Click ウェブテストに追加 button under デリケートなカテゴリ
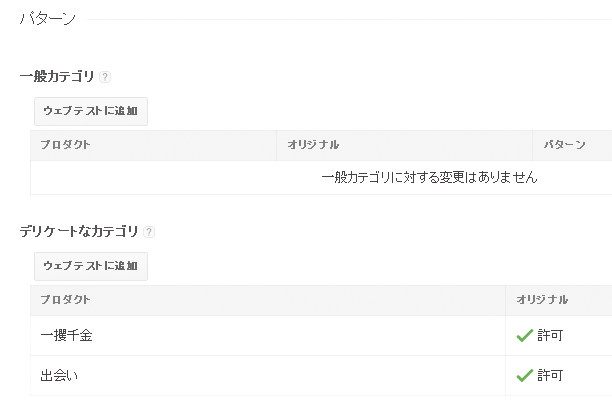The width and height of the screenshot is (612, 408). [91, 266]
